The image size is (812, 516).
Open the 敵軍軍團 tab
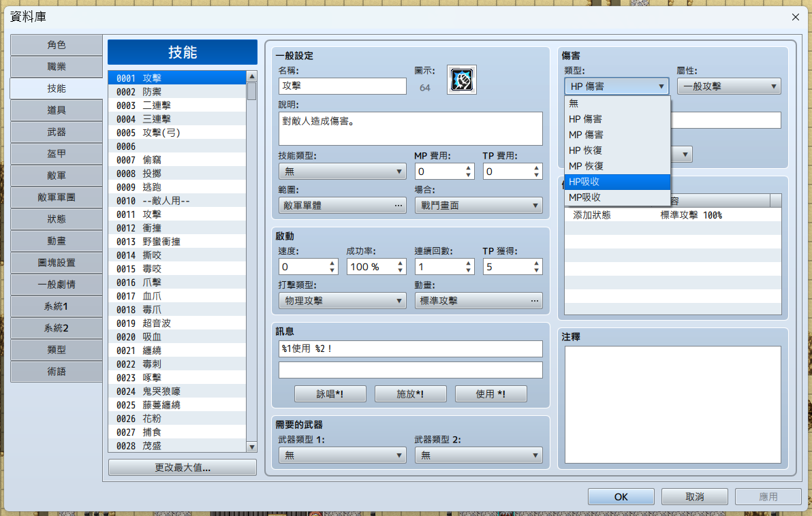57,197
